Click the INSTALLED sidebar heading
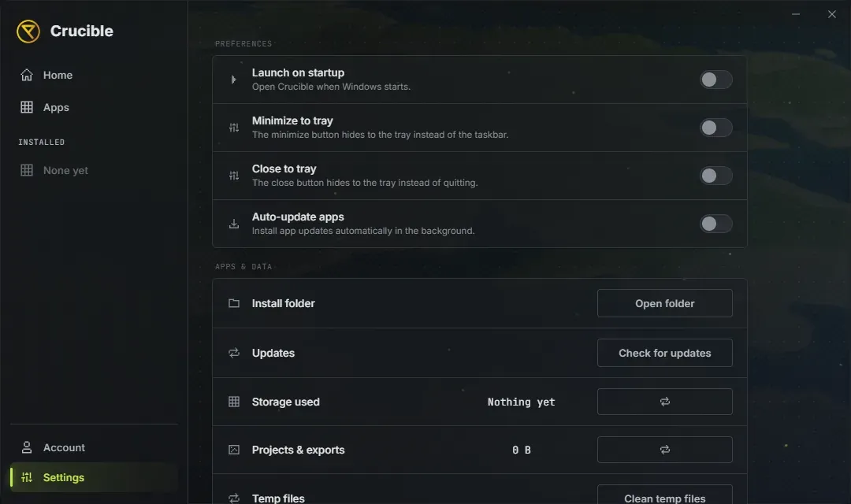The image size is (851, 504). pos(41,142)
